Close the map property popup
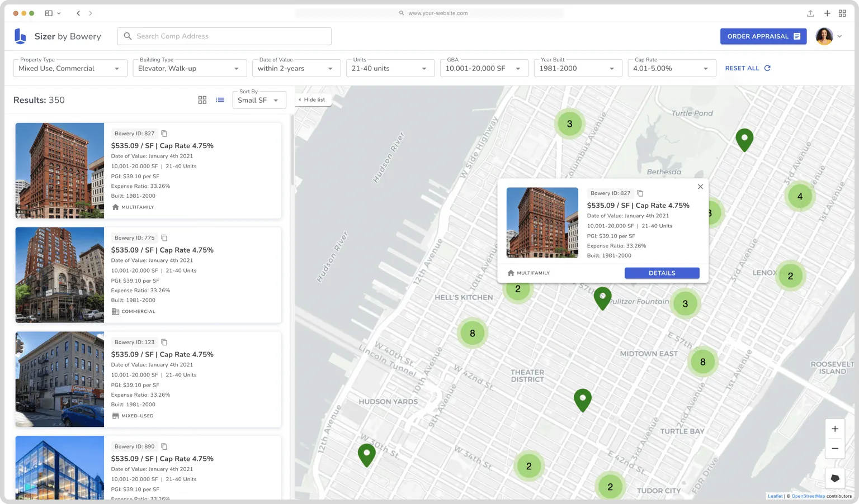This screenshot has height=504, width=859. [700, 187]
